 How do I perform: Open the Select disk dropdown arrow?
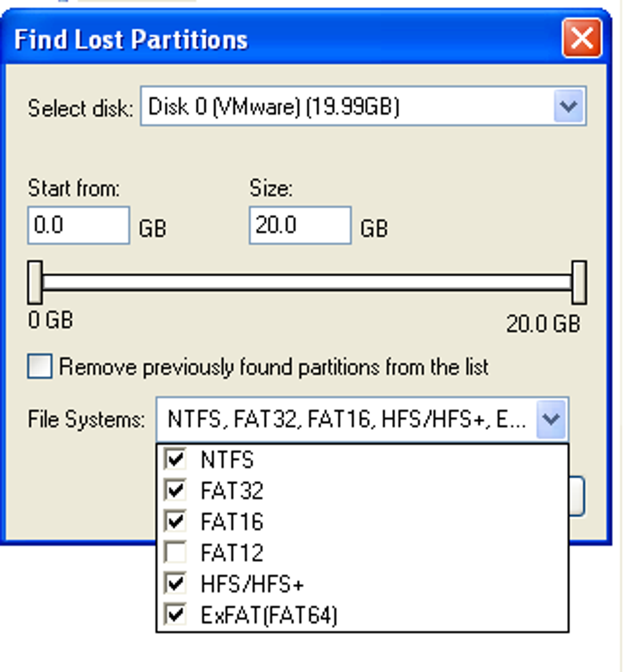569,106
